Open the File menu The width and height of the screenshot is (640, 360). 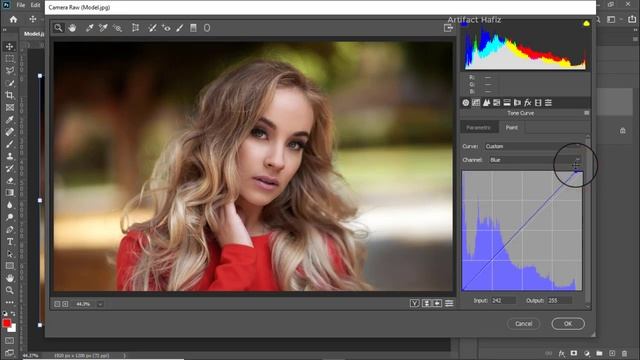21,5
